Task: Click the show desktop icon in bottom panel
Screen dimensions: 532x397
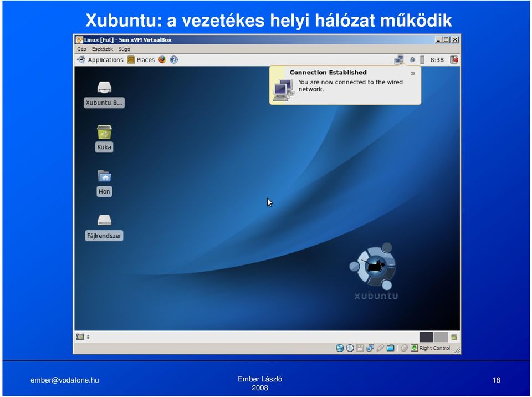Action: coord(80,337)
